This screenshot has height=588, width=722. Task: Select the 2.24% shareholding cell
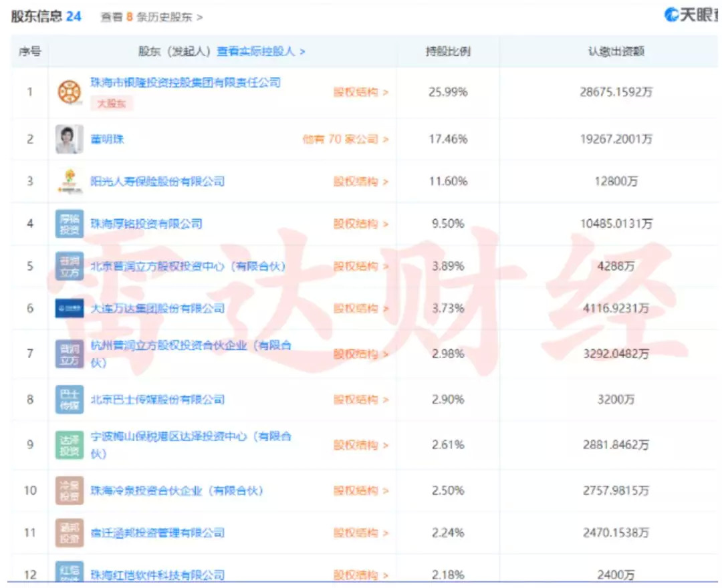click(448, 533)
